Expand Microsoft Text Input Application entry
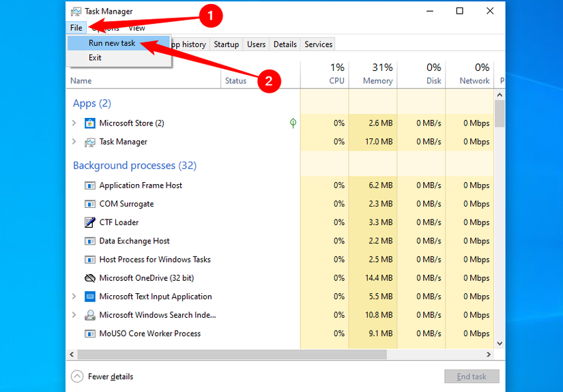This screenshot has width=563, height=392. (x=74, y=297)
